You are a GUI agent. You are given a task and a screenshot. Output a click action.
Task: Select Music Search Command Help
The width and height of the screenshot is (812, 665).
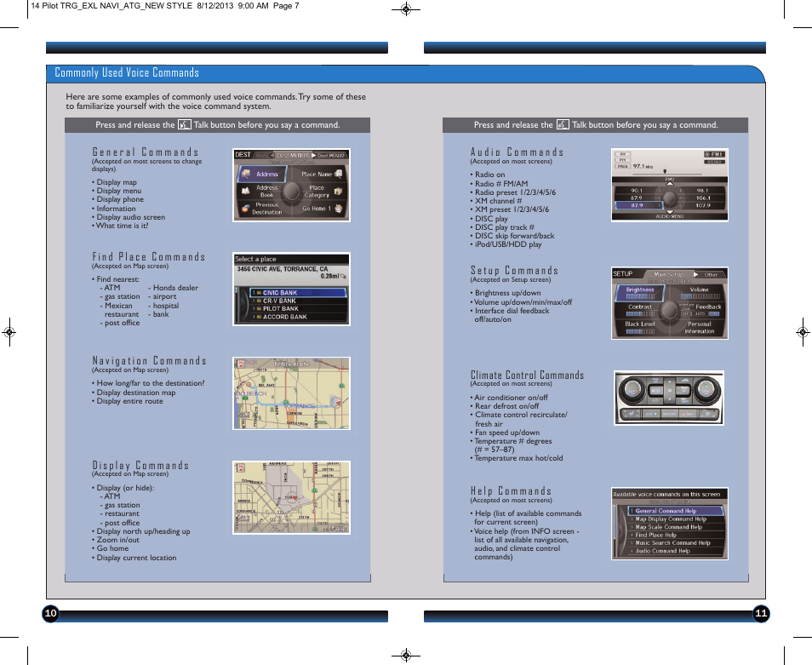tap(676, 542)
